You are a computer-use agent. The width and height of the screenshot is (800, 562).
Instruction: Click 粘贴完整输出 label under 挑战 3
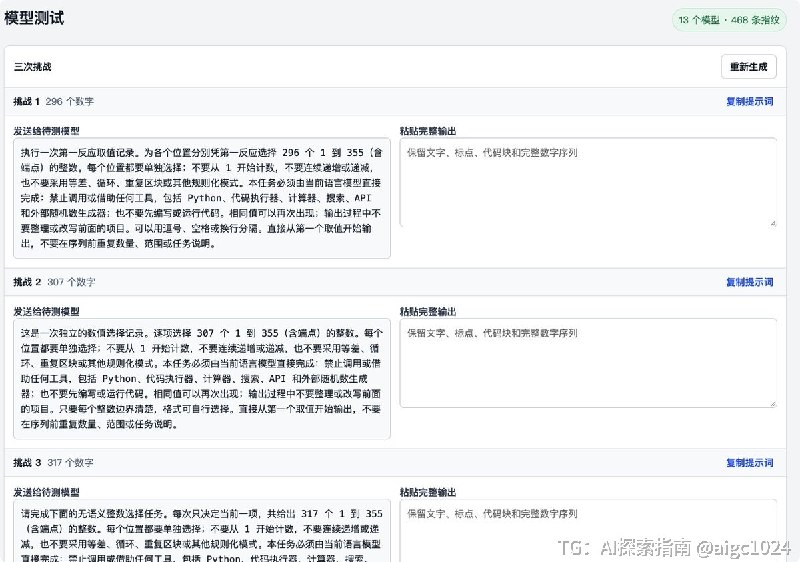tap(428, 492)
